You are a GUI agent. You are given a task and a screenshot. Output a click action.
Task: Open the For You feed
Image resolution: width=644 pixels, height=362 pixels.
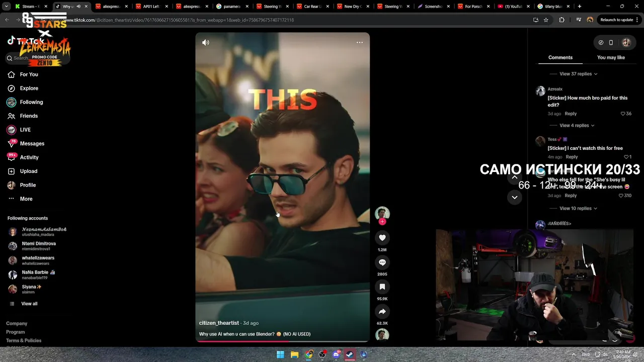29,74
